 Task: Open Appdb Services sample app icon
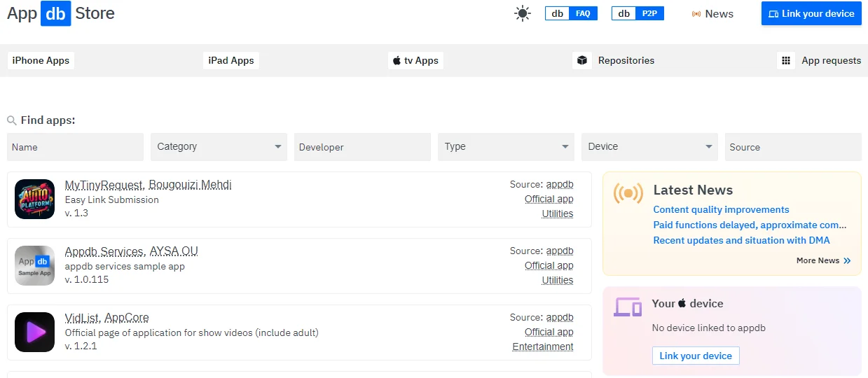pyautogui.click(x=34, y=265)
